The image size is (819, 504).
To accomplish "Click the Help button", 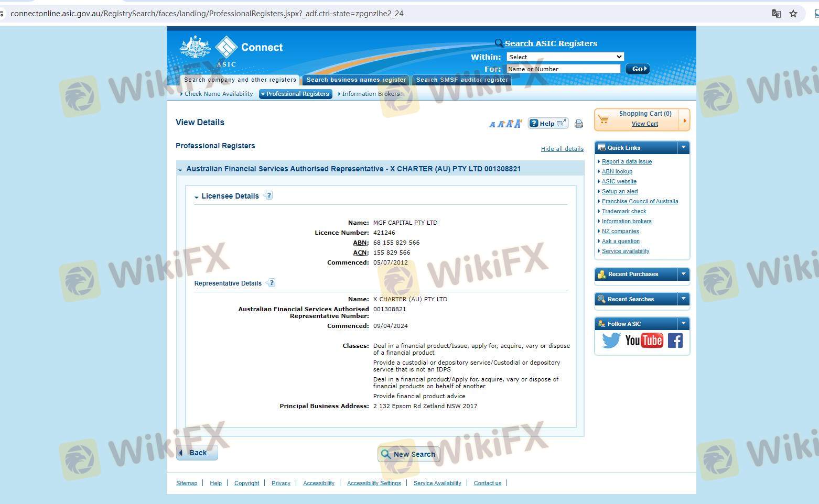I will (x=548, y=123).
